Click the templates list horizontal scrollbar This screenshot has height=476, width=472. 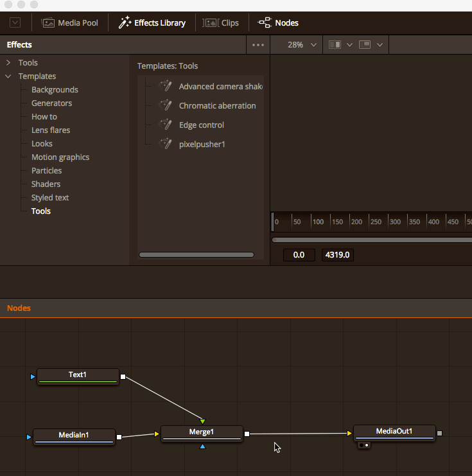tap(197, 254)
